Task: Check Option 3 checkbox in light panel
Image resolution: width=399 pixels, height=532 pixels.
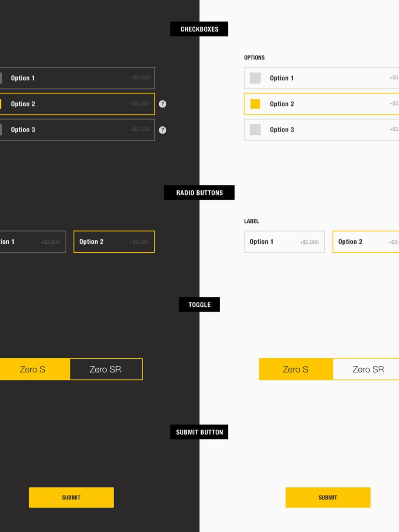Action: (255, 130)
